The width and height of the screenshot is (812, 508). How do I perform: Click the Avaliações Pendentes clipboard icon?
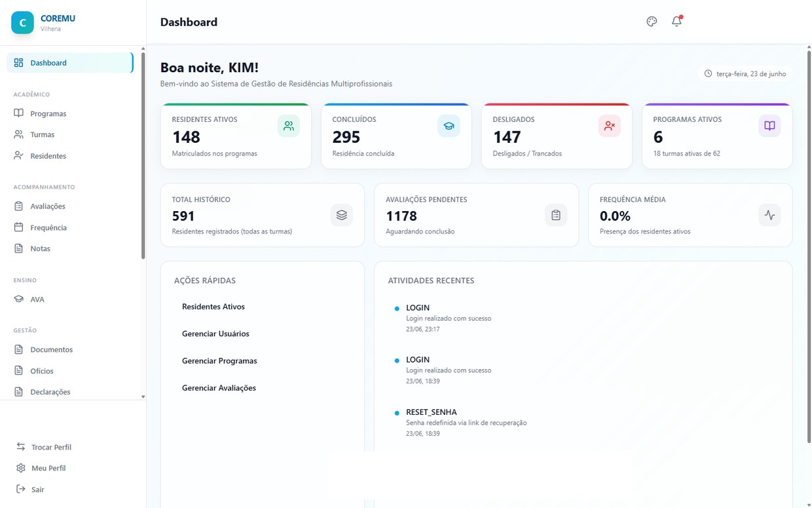pyautogui.click(x=556, y=214)
